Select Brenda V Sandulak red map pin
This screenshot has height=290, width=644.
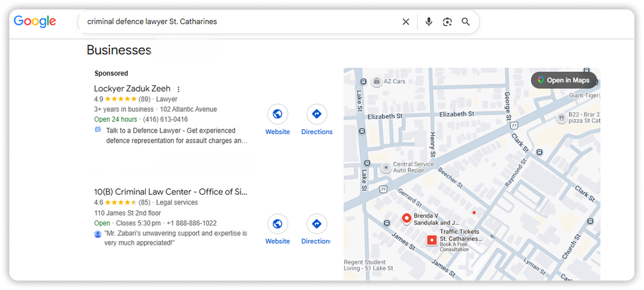pyautogui.click(x=407, y=218)
